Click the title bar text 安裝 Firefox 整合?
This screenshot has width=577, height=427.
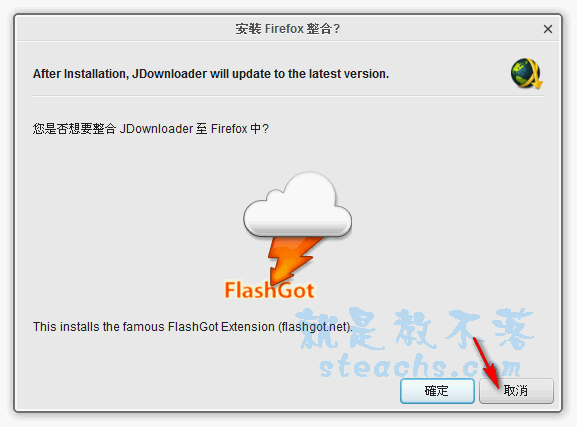[288, 29]
